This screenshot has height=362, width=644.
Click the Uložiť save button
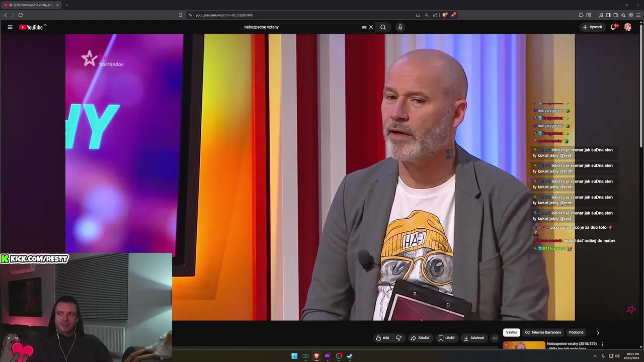pos(446,338)
